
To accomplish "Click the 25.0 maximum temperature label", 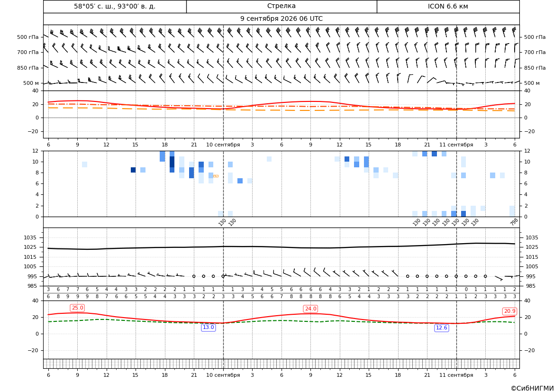I will pos(78,308).
